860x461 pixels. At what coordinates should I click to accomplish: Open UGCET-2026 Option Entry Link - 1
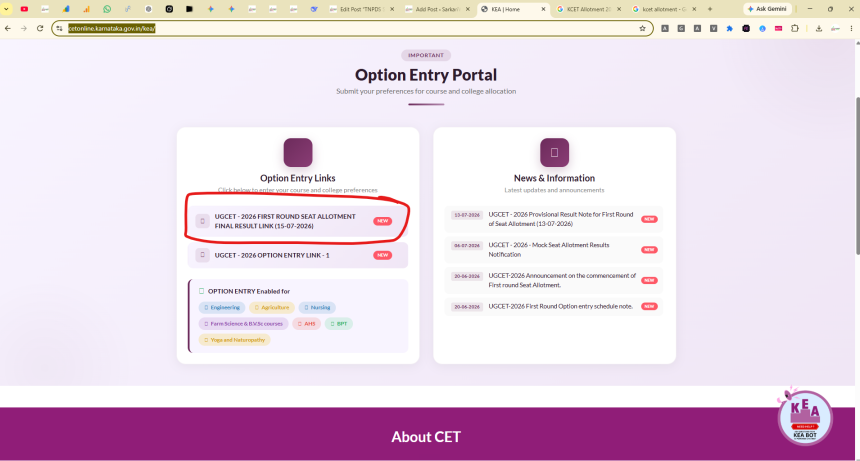pos(298,255)
